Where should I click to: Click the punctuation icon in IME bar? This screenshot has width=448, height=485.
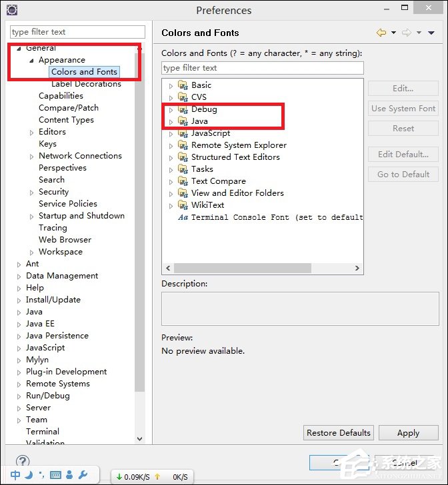[x=41, y=475]
